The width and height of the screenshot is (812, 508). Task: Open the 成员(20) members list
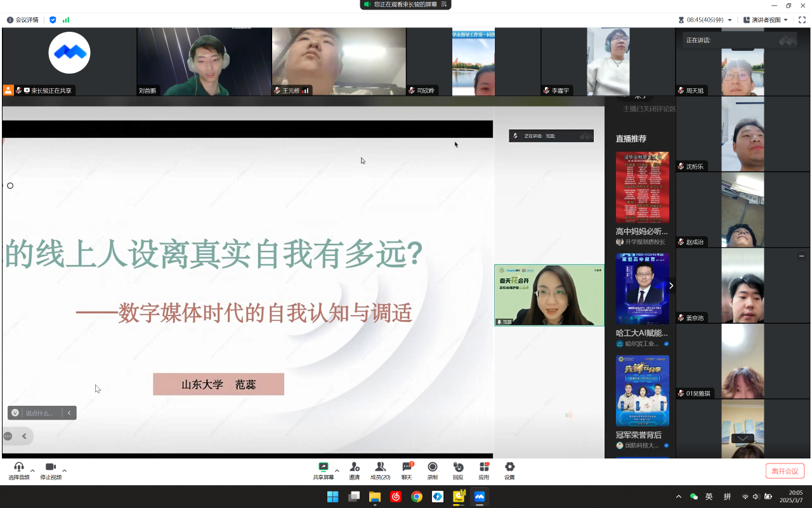(x=380, y=467)
